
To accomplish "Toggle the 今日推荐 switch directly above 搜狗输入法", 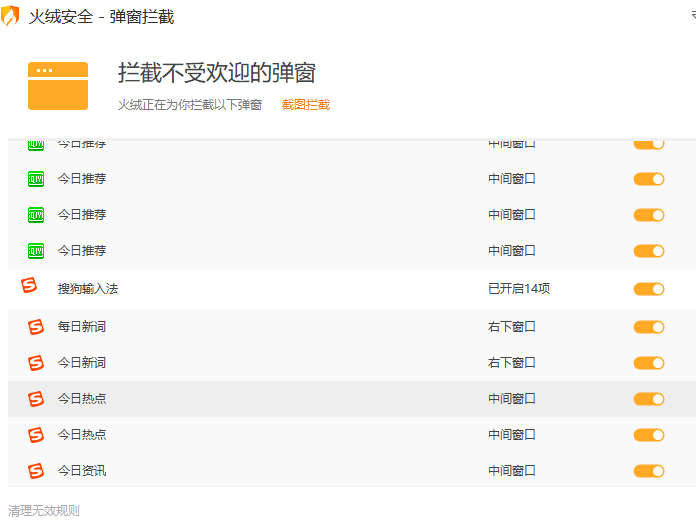I will point(649,252).
